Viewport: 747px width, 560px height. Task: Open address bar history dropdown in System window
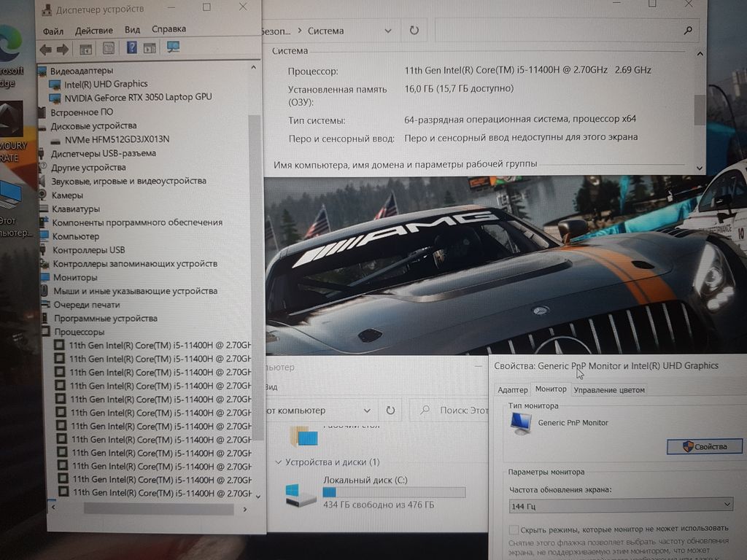(387, 31)
